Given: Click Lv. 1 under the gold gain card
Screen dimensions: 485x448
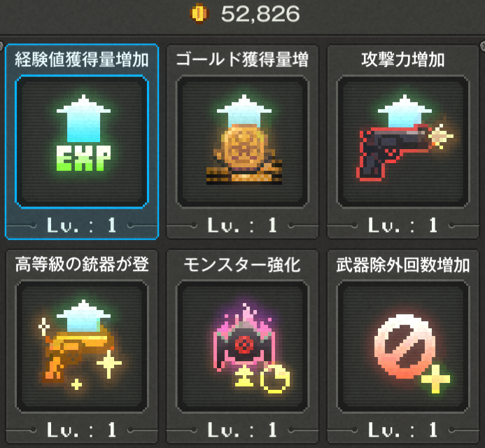Looking at the screenshot, I should pyautogui.click(x=242, y=225).
